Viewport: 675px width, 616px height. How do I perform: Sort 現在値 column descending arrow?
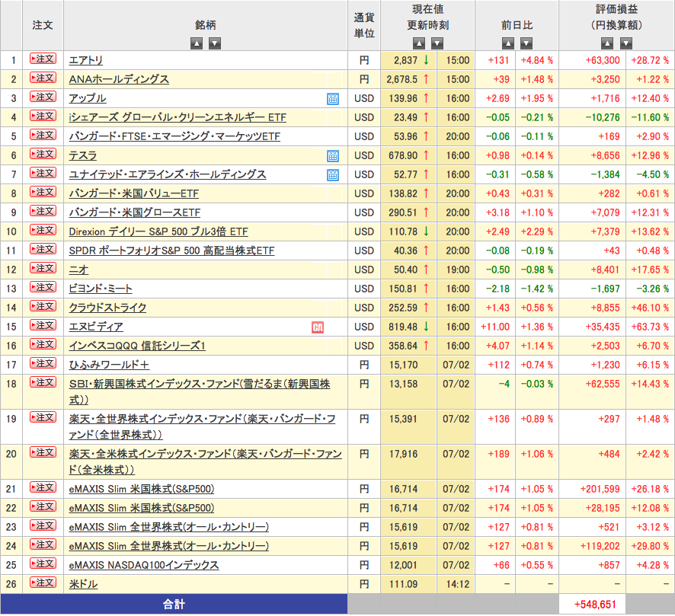[x=437, y=43]
